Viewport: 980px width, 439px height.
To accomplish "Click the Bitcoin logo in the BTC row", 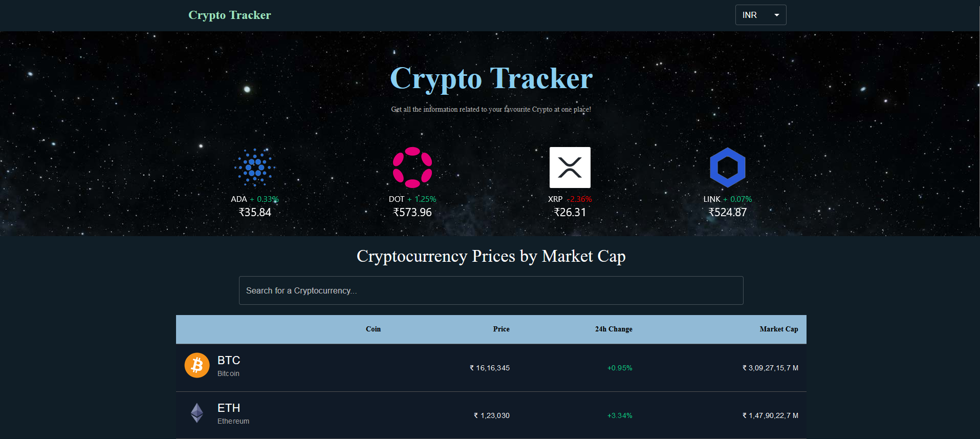I will point(197,365).
